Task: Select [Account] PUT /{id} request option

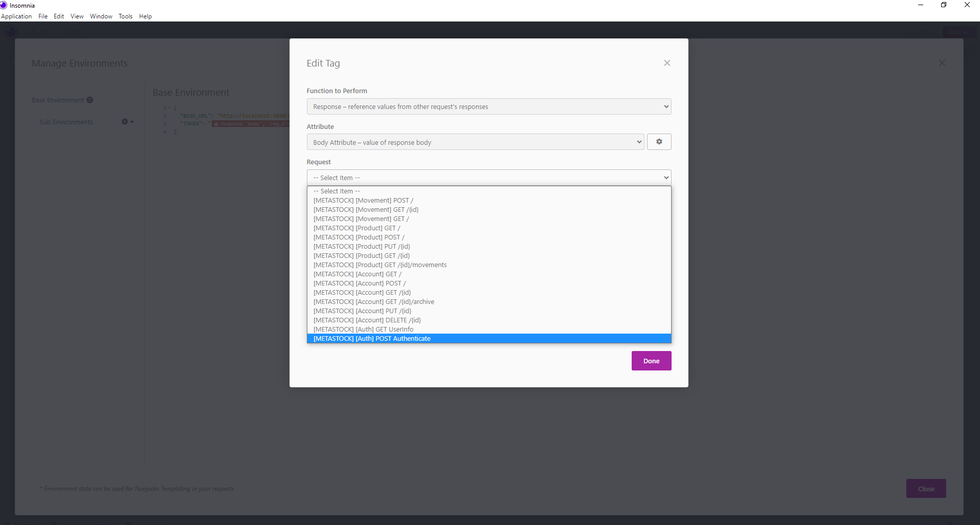Action: tap(489, 311)
